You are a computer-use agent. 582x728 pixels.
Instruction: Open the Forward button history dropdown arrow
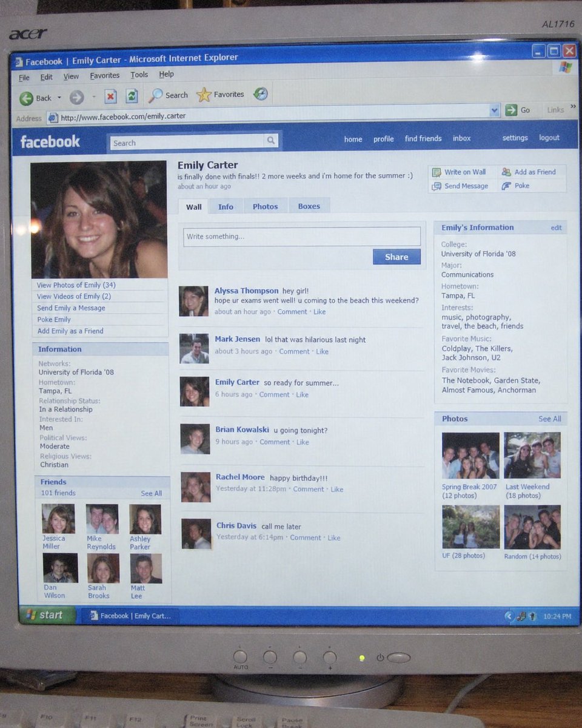(x=94, y=97)
